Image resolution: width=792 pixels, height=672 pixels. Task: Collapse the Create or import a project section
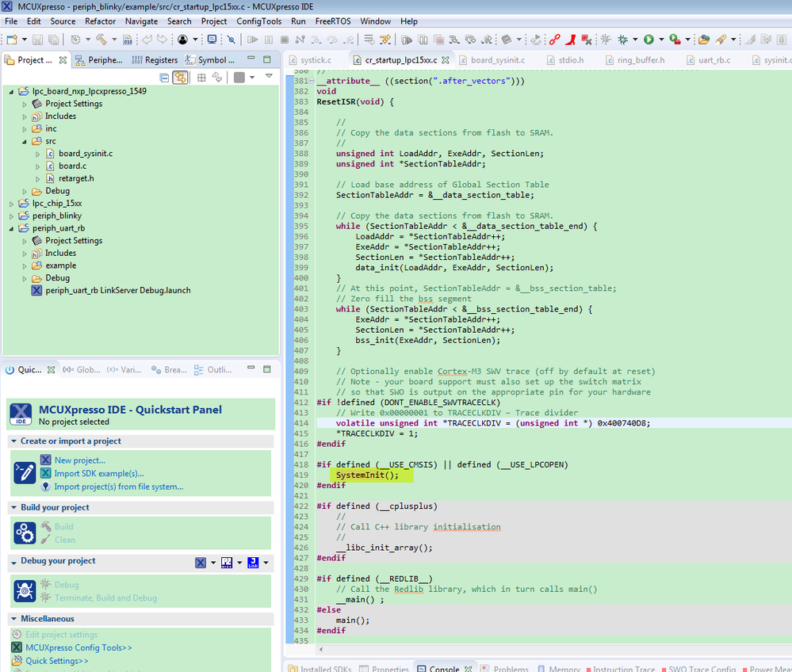14,441
